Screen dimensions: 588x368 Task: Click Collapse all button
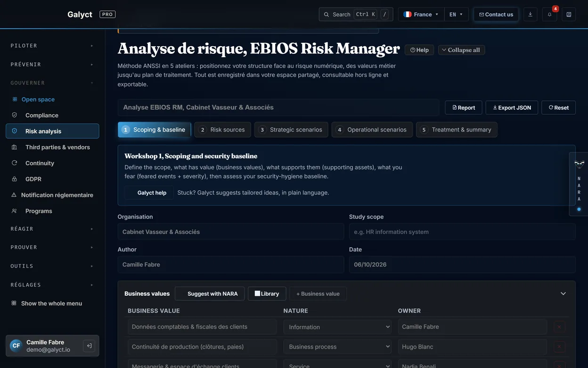coord(461,50)
